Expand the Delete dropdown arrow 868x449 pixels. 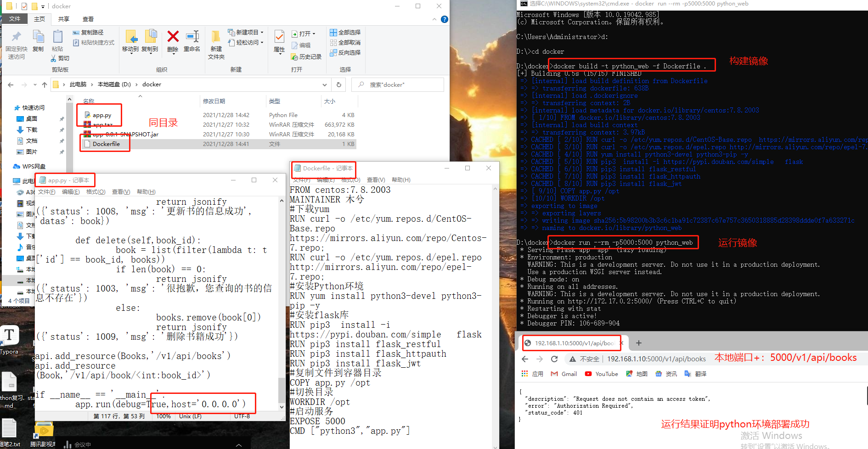pos(173,54)
